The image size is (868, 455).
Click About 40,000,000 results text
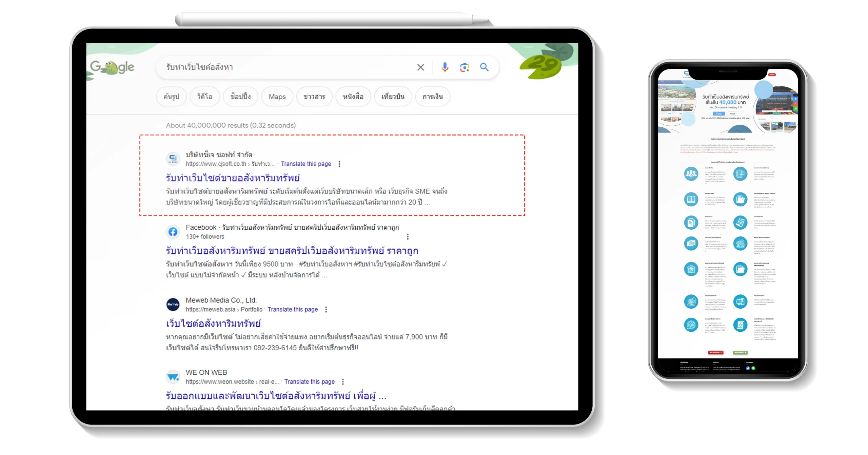click(x=231, y=125)
